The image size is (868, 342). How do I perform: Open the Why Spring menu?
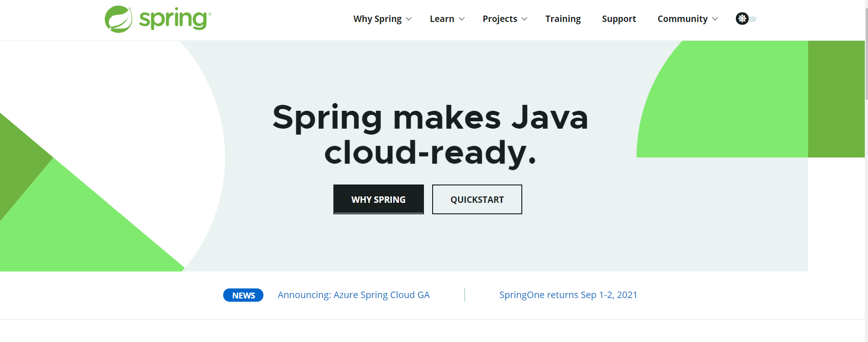point(377,19)
